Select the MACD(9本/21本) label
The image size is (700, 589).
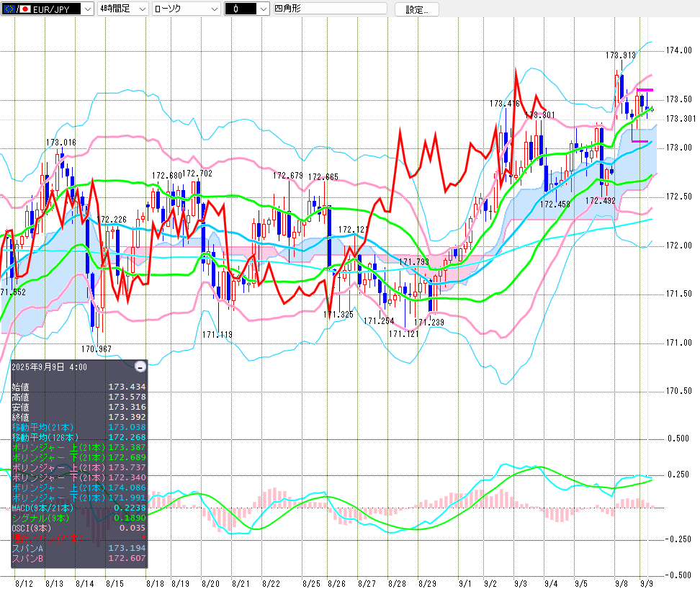(x=42, y=508)
